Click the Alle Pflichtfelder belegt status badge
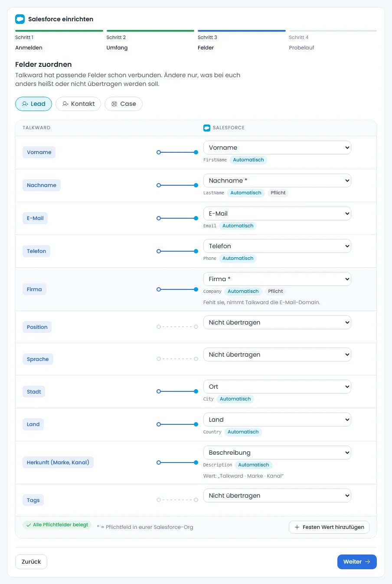The image size is (392, 584). [57, 525]
